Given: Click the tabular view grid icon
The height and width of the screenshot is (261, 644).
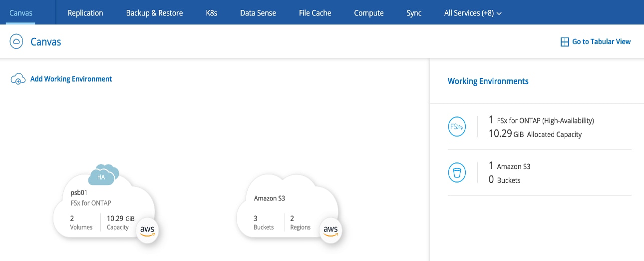Looking at the screenshot, I should coord(565,42).
